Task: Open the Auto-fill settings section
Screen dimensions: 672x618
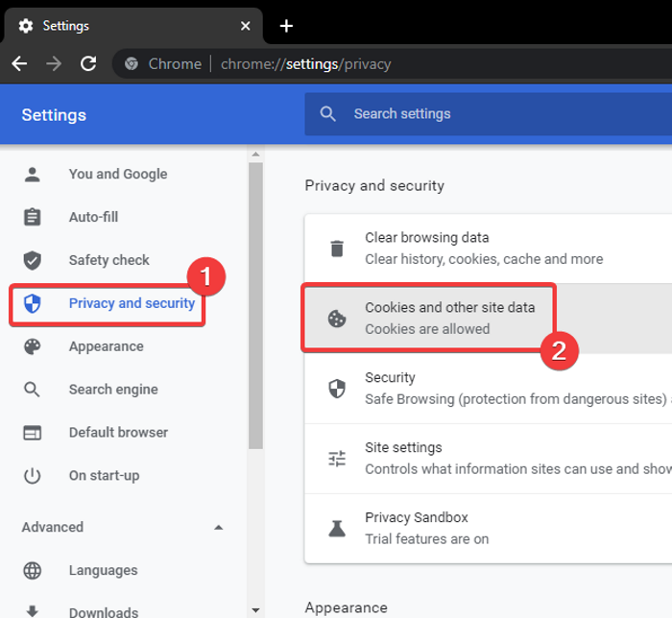Action: pyautogui.click(x=93, y=217)
